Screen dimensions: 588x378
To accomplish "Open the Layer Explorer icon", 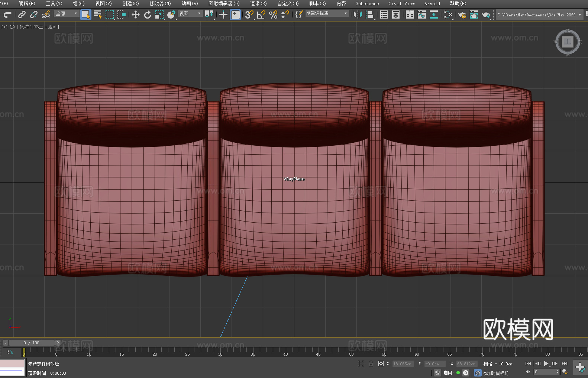I will (x=396, y=14).
